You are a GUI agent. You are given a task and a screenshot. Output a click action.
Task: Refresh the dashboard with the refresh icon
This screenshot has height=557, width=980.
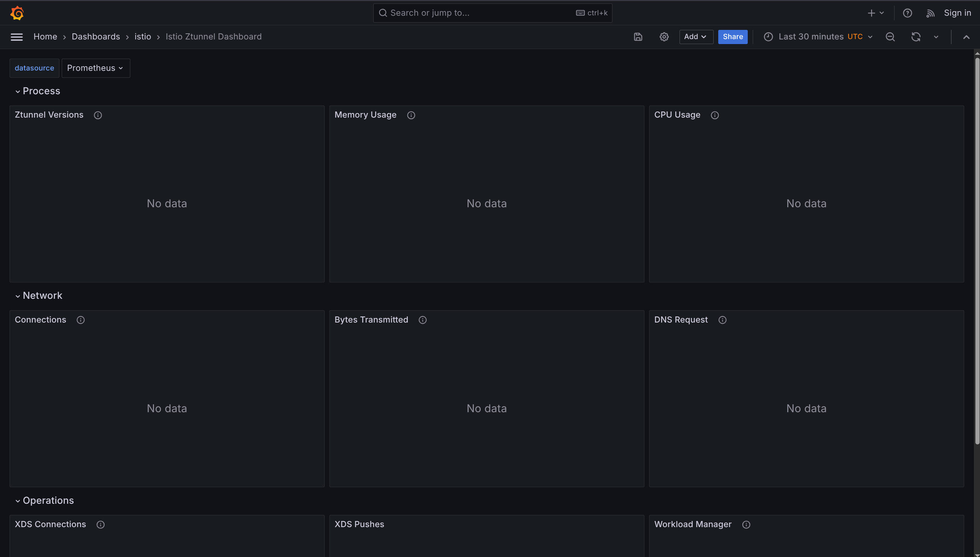(x=915, y=37)
